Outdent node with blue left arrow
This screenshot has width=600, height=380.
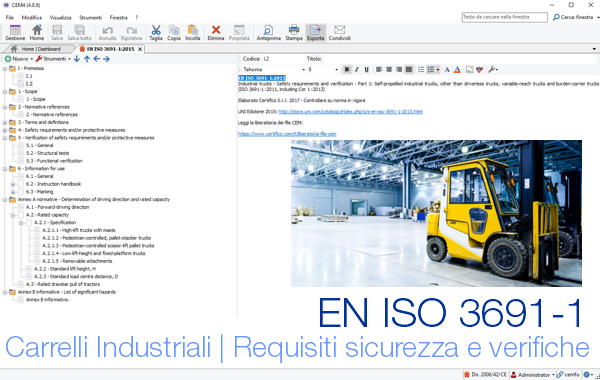(96, 59)
